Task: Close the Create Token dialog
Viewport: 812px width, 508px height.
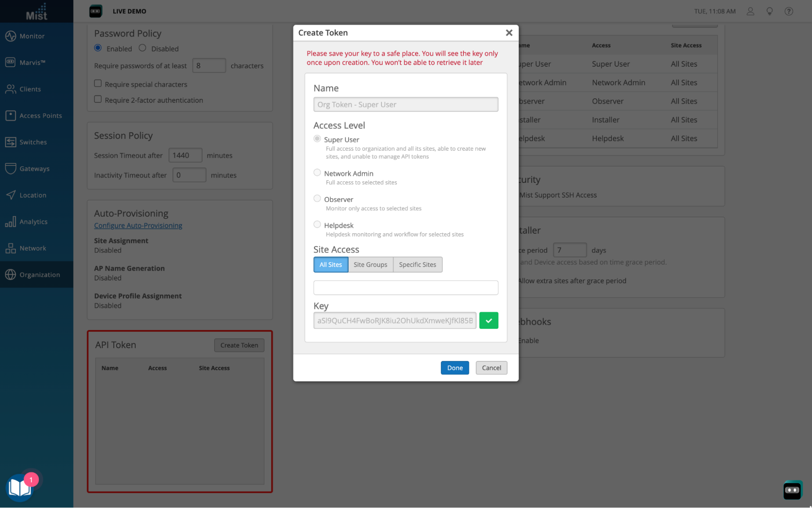Action: pyautogui.click(x=509, y=33)
